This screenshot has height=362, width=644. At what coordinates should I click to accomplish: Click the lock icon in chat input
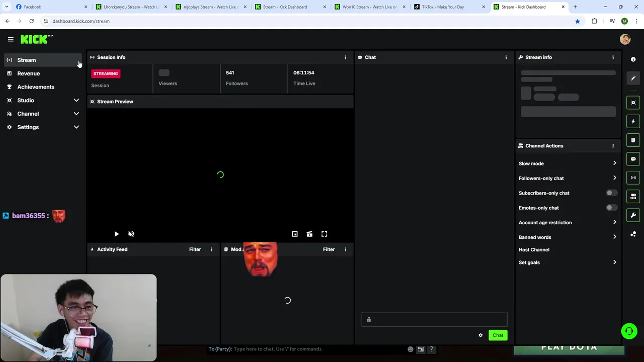tap(369, 320)
